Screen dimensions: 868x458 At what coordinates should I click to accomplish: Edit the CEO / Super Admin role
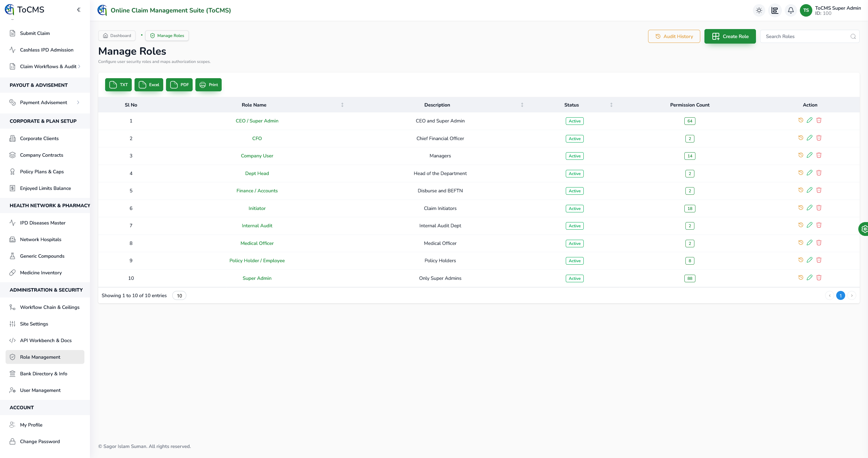pyautogui.click(x=810, y=120)
